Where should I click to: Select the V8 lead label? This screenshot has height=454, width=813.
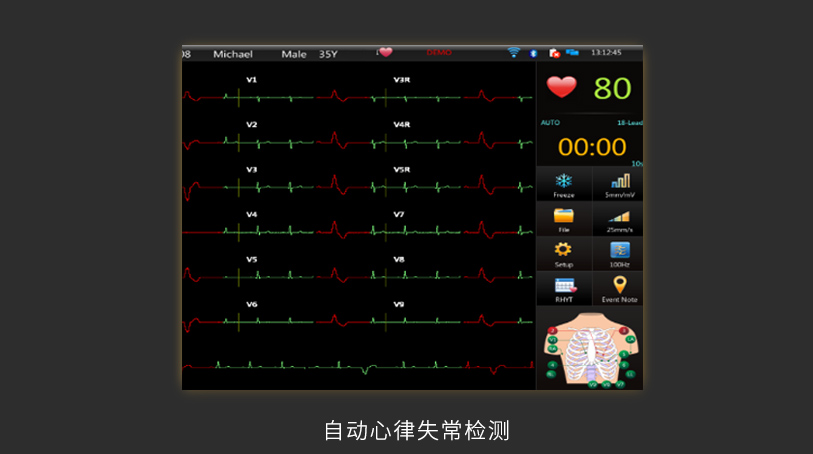[x=399, y=259]
